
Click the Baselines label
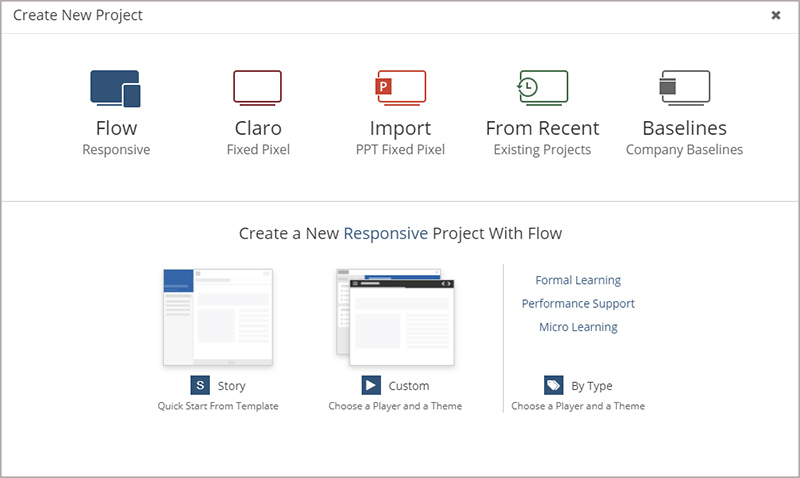coord(684,128)
